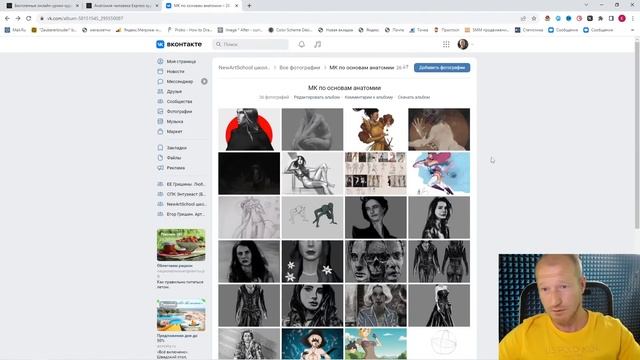Click the Мессенджер unread counter badge
This screenshot has width=640, height=360.
[204, 82]
